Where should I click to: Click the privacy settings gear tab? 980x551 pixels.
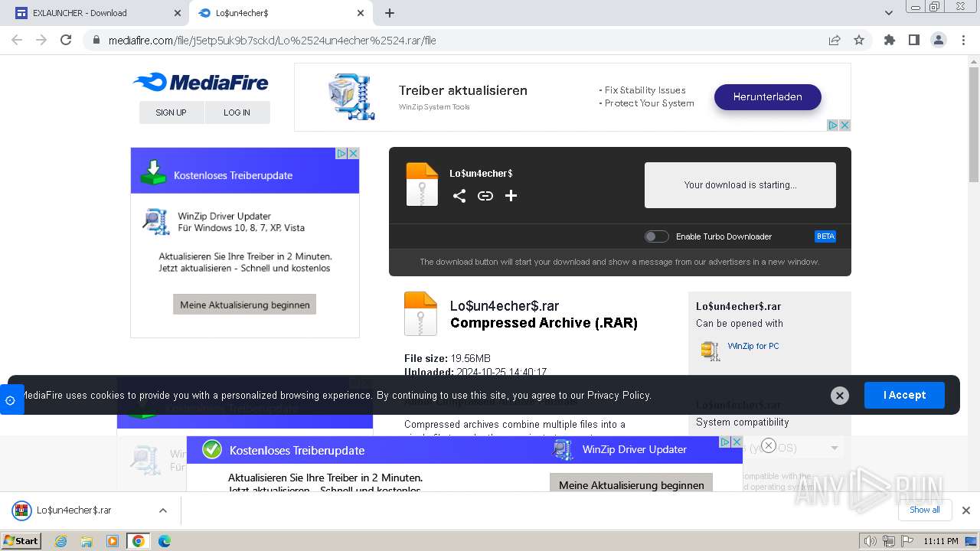click(11, 400)
